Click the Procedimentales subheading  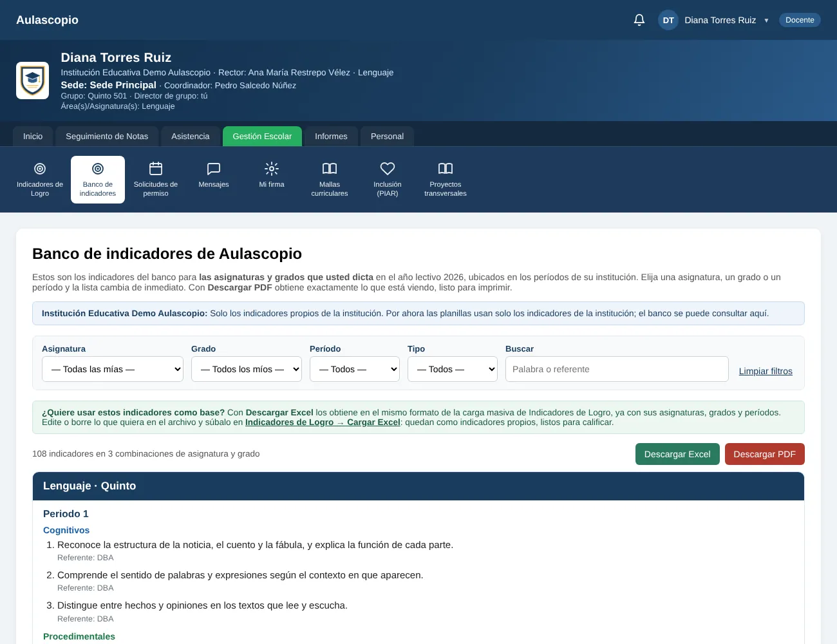coord(79,636)
